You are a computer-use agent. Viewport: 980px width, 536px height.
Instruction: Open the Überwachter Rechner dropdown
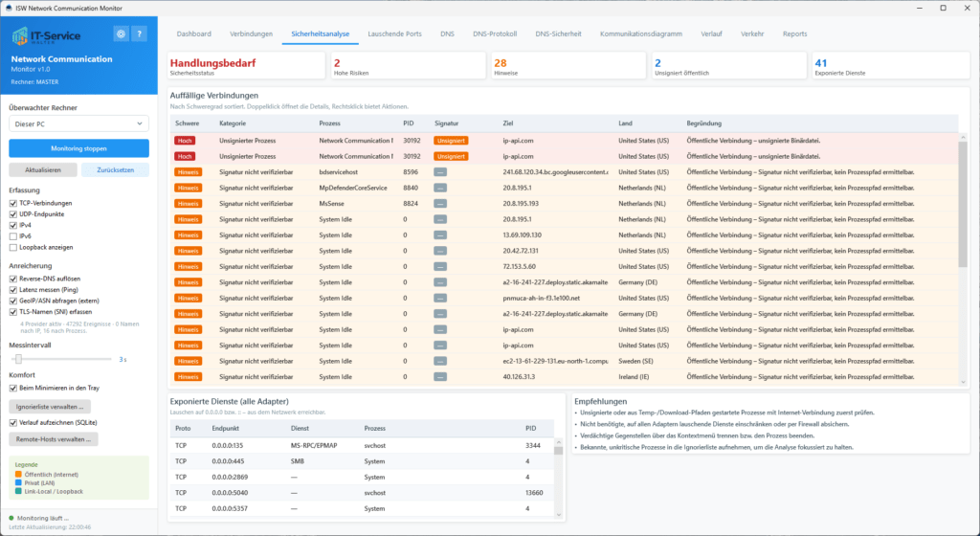tap(78, 123)
